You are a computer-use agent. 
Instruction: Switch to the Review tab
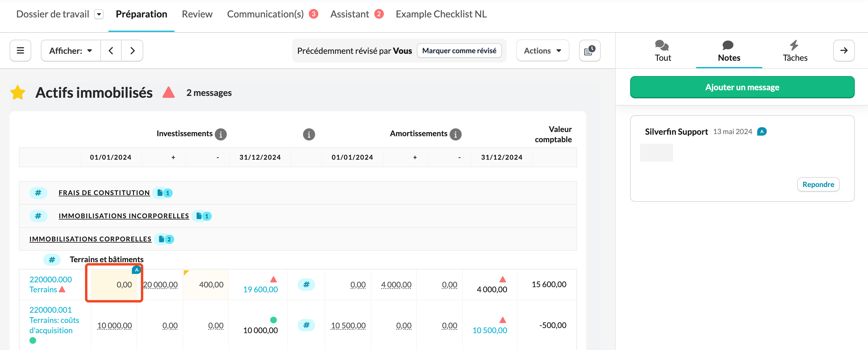pyautogui.click(x=197, y=14)
